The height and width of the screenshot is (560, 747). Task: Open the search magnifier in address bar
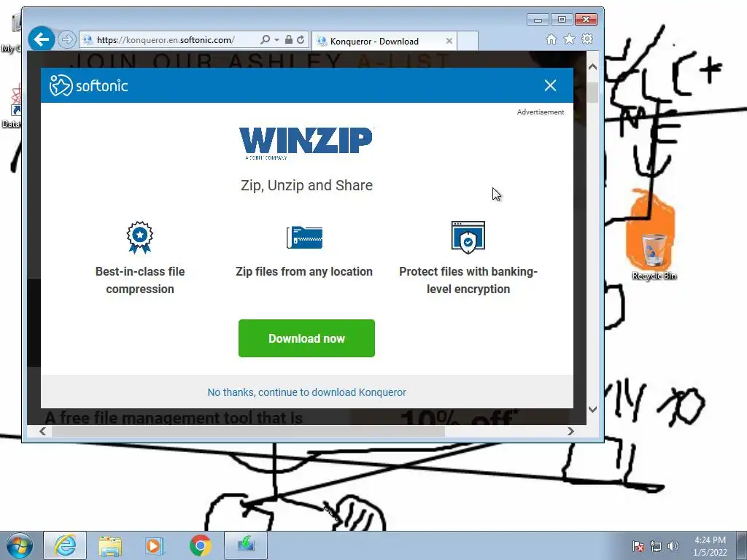[266, 40]
